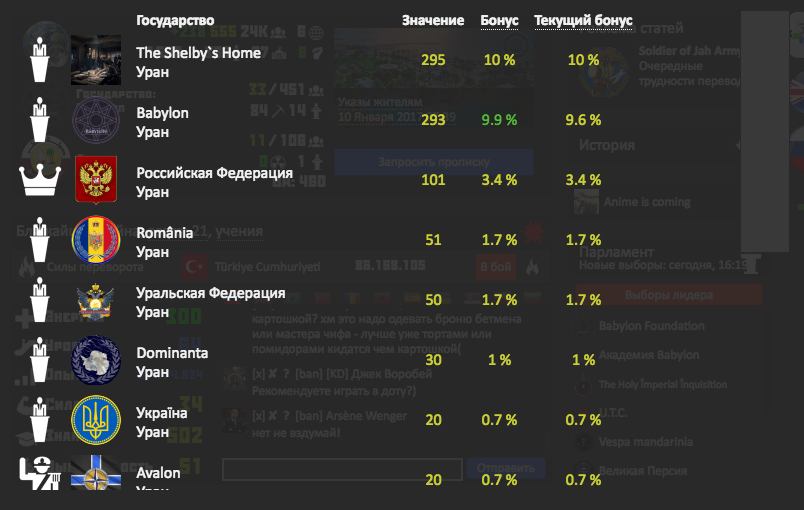
Task: Click the podium icon next to The Shelby`s Home
Action: point(41,60)
